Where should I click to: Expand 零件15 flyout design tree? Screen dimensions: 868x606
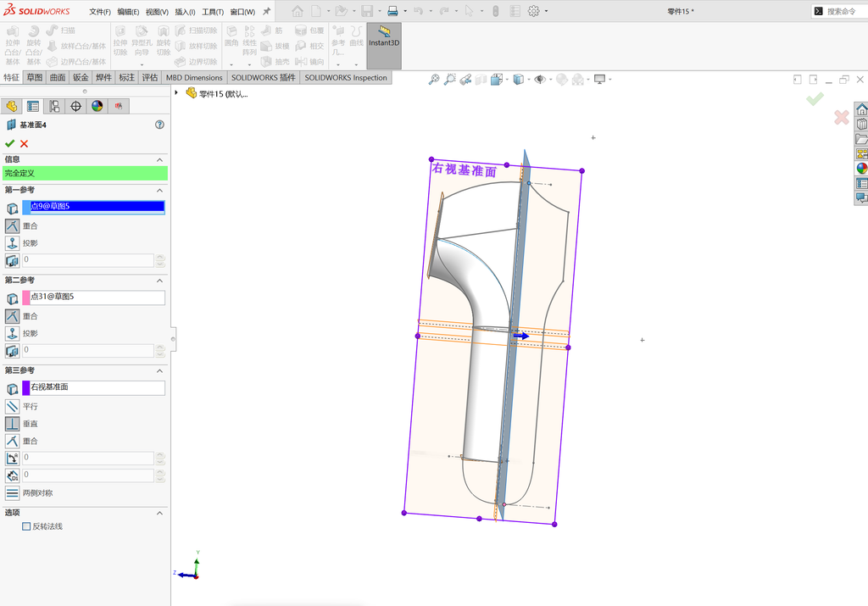[x=176, y=93]
